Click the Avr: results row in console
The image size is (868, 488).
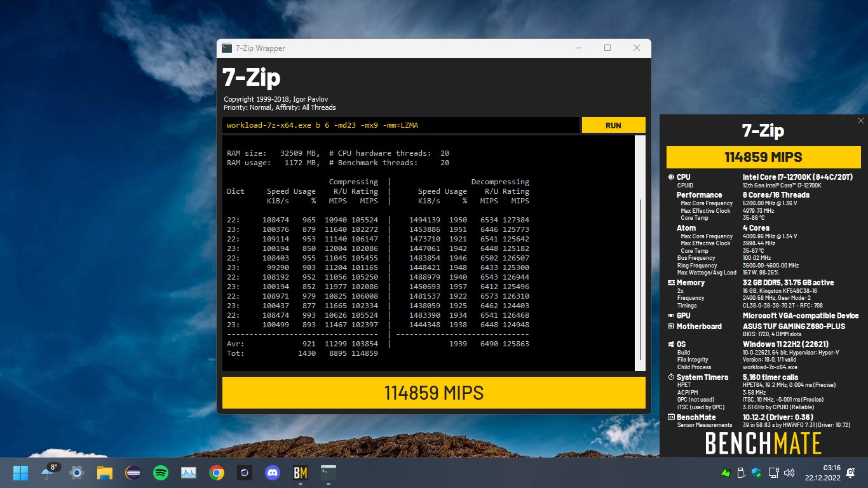point(378,344)
